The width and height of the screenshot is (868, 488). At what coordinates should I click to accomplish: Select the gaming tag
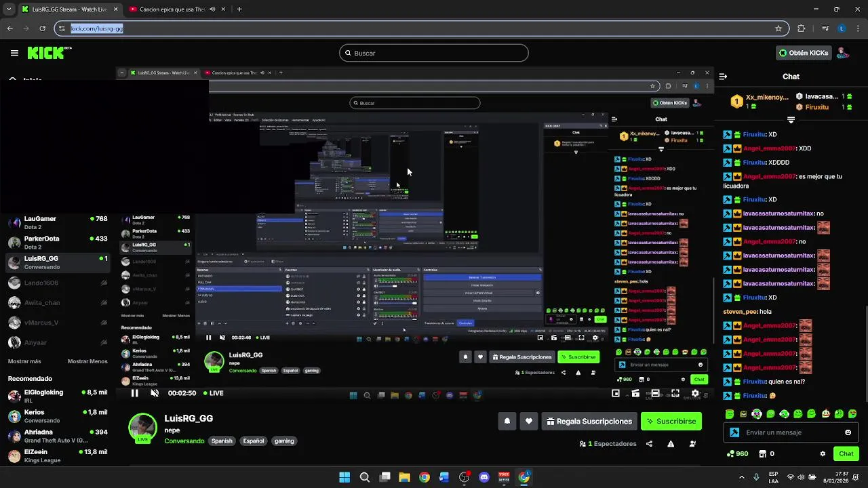coord(284,441)
